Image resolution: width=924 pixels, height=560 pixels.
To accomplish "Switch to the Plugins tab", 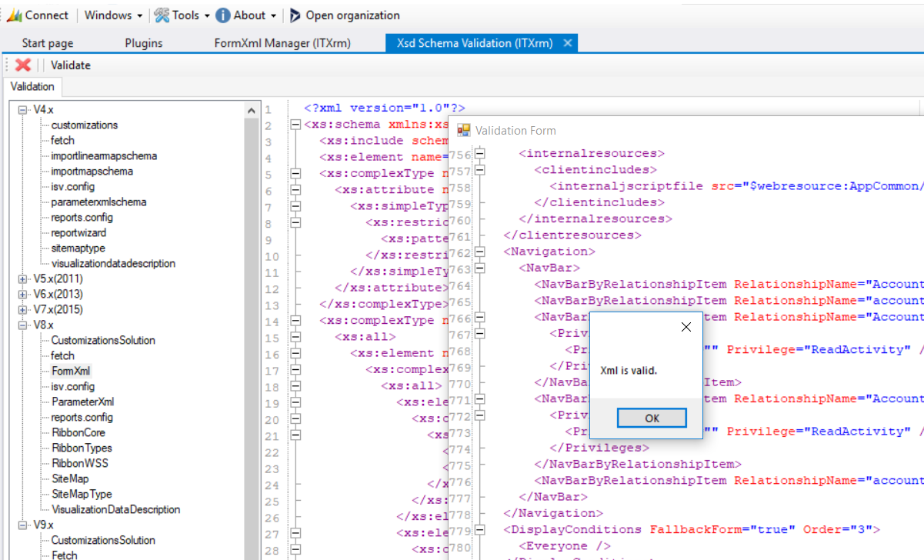I will (x=143, y=43).
